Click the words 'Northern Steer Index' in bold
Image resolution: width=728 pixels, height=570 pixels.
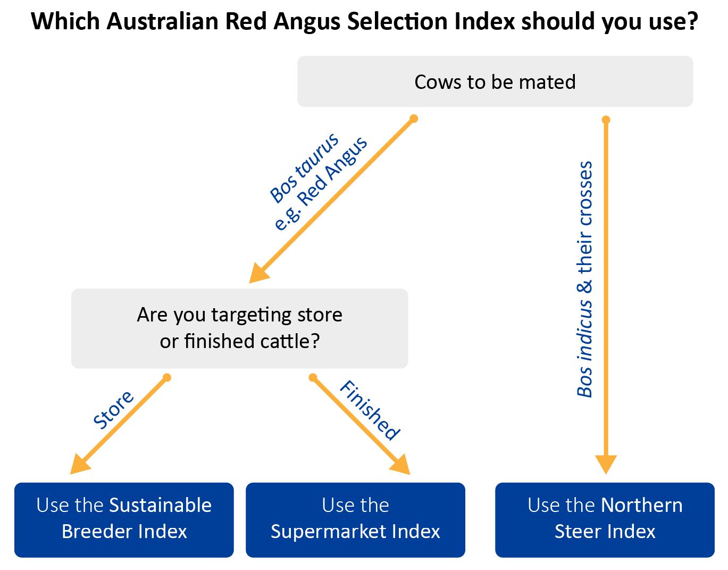pos(618,518)
